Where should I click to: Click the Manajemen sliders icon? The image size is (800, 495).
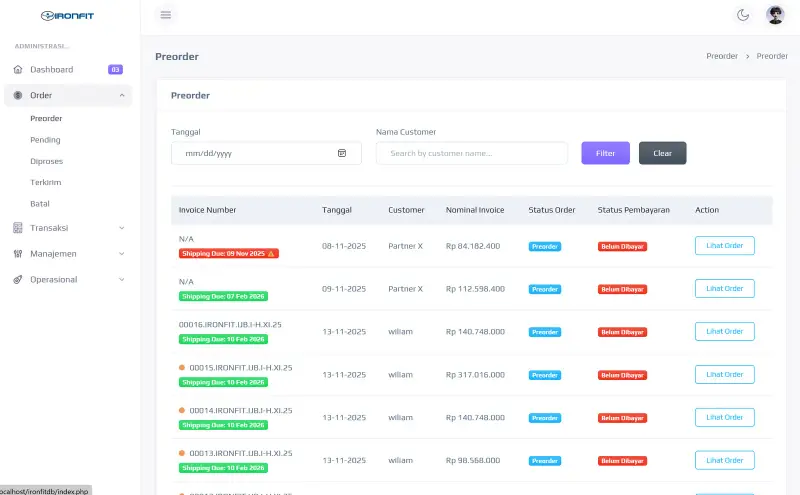click(18, 254)
